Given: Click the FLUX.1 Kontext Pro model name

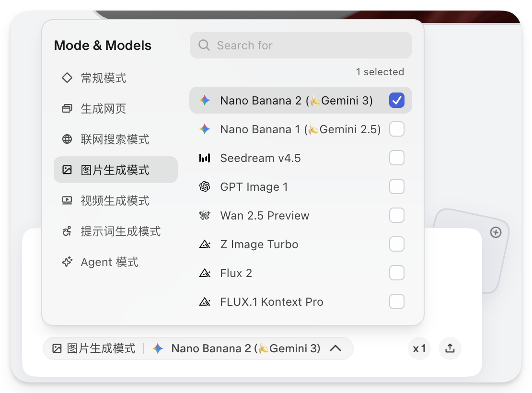Looking at the screenshot, I should [271, 302].
